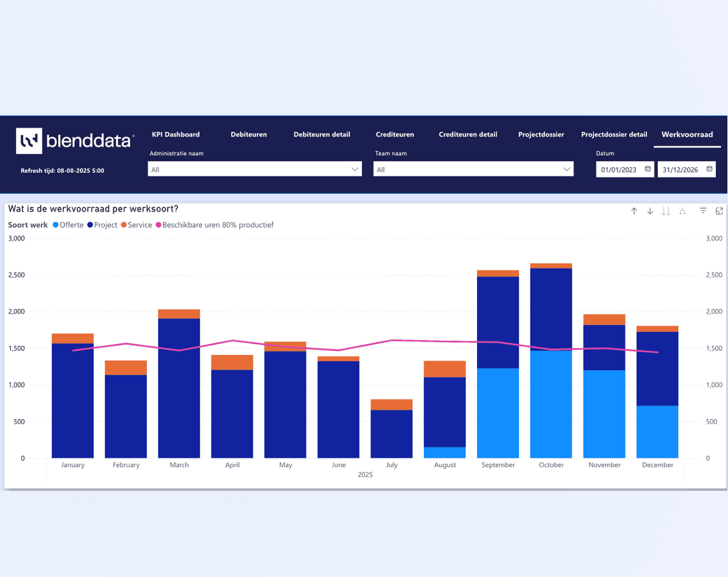This screenshot has height=577, width=728.
Task: Open the Debiteuren detail tab
Action: [x=322, y=135]
